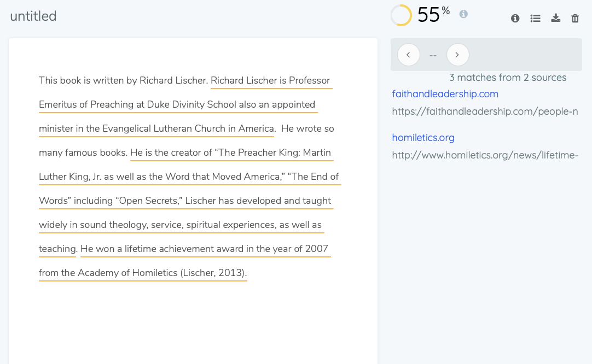The image size is (592, 364).
Task: Download the report with the download icon
Action: (x=555, y=18)
